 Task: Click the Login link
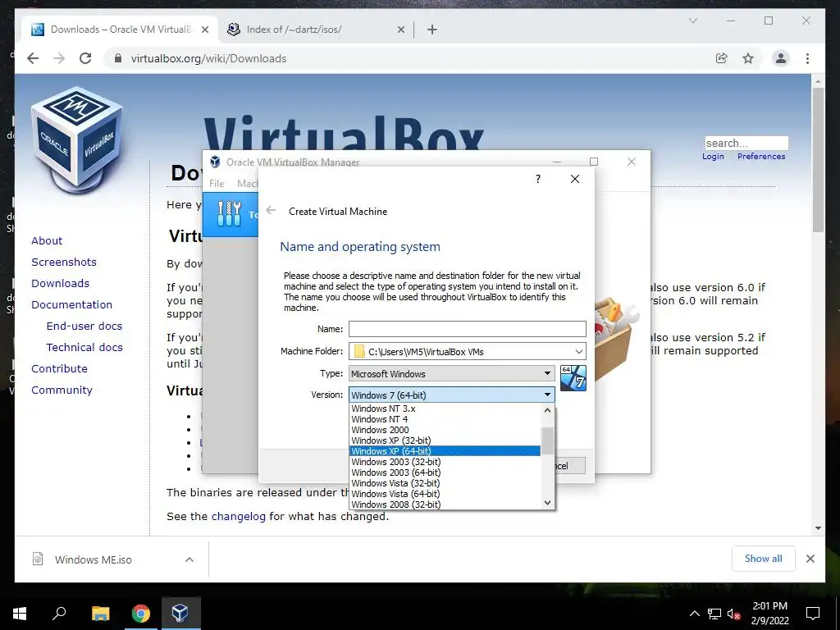(713, 157)
